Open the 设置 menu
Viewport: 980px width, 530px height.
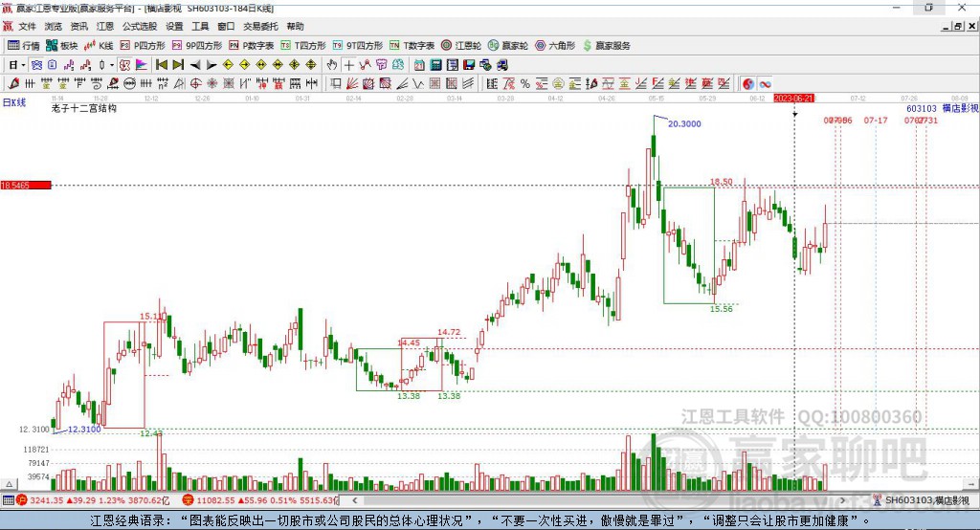pyautogui.click(x=174, y=26)
